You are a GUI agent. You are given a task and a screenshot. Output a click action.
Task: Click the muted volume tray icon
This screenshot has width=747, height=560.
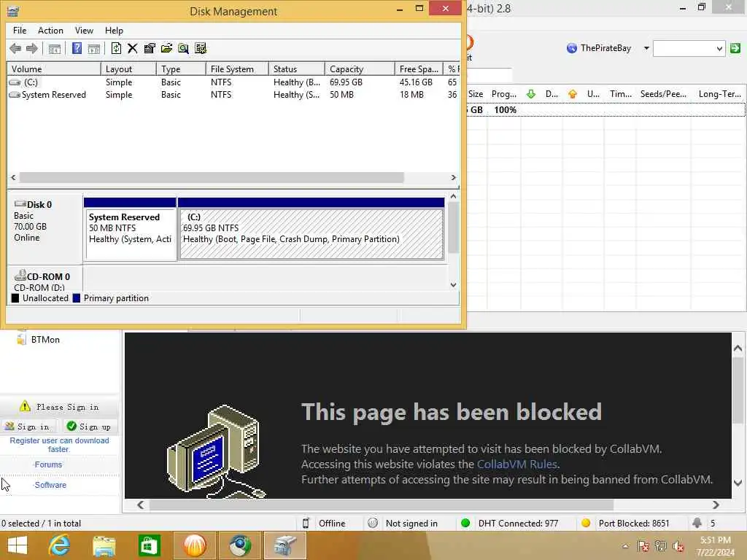[x=678, y=546]
